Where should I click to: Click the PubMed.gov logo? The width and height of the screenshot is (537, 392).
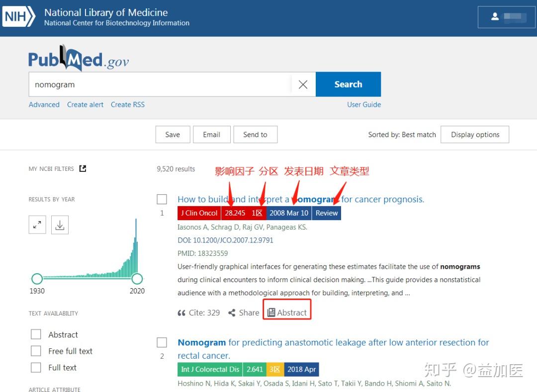[x=78, y=58]
